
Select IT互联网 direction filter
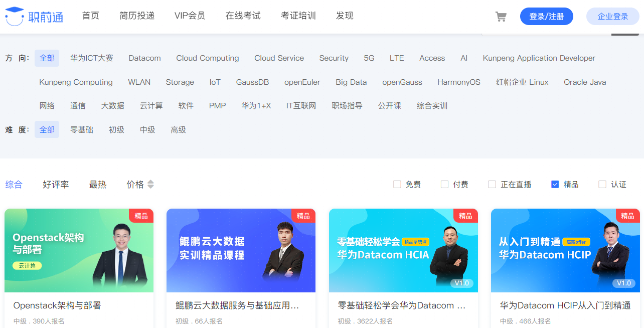coord(301,106)
